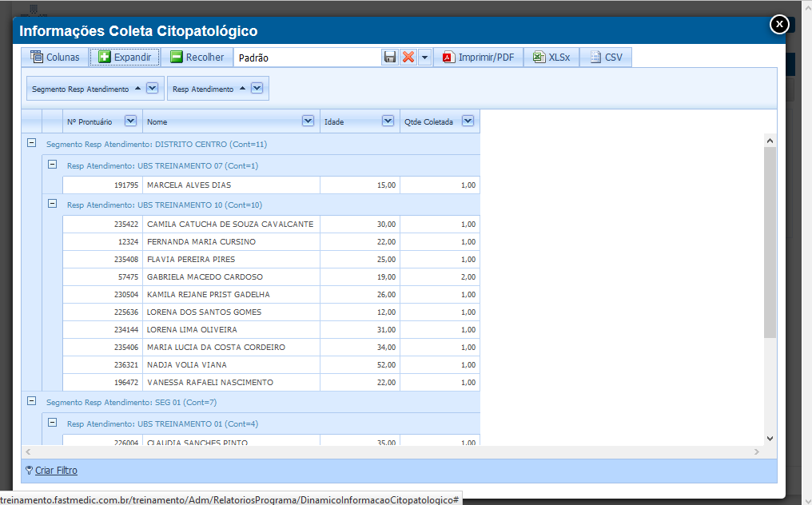Collapse the DISTRITO CENTRO segment group

(x=32, y=142)
